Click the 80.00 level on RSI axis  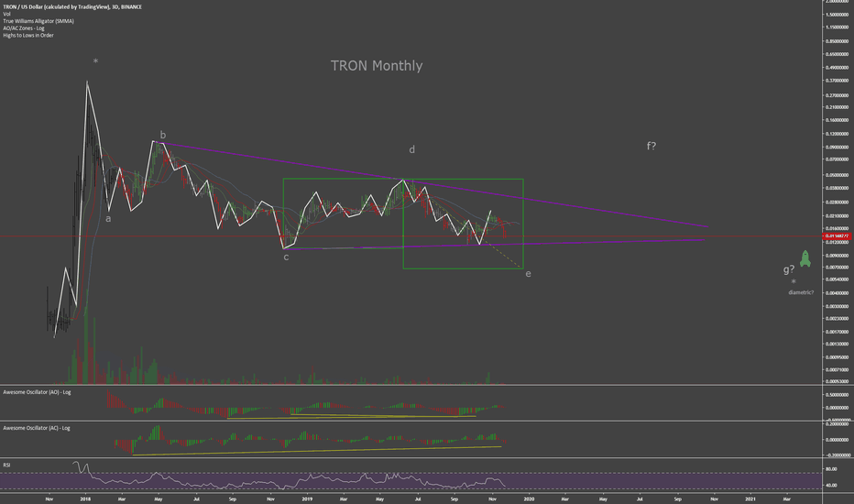pyautogui.click(x=831, y=469)
